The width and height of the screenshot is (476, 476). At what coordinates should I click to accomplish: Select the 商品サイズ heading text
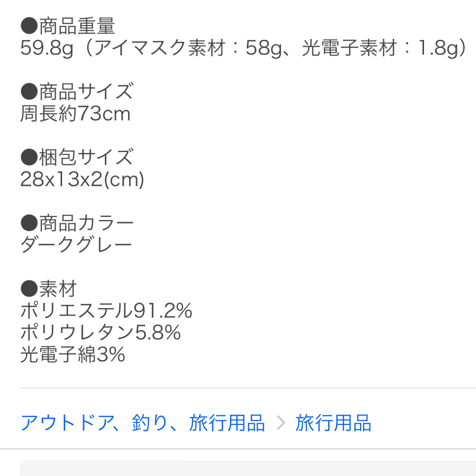point(86,91)
